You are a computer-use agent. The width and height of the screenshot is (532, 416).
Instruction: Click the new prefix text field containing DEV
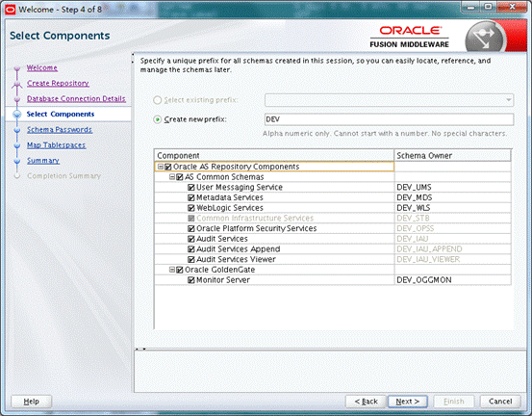tap(389, 119)
